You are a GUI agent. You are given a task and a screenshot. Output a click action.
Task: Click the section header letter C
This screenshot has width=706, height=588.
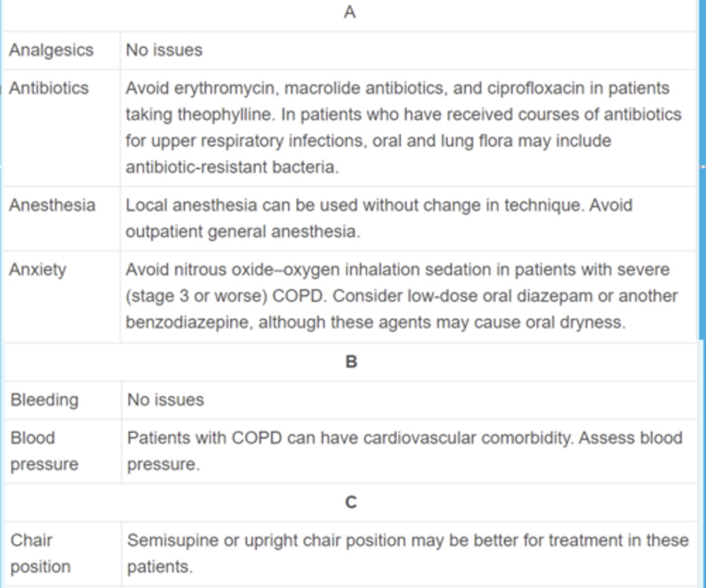click(351, 503)
